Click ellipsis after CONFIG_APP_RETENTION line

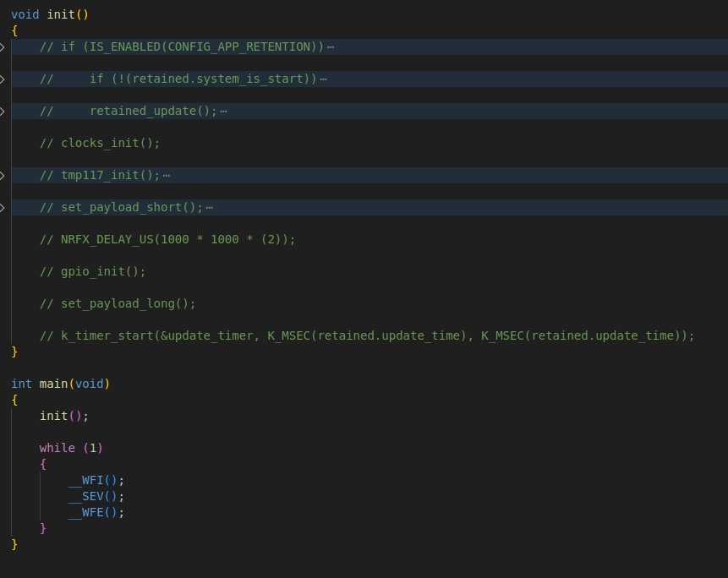tap(330, 47)
